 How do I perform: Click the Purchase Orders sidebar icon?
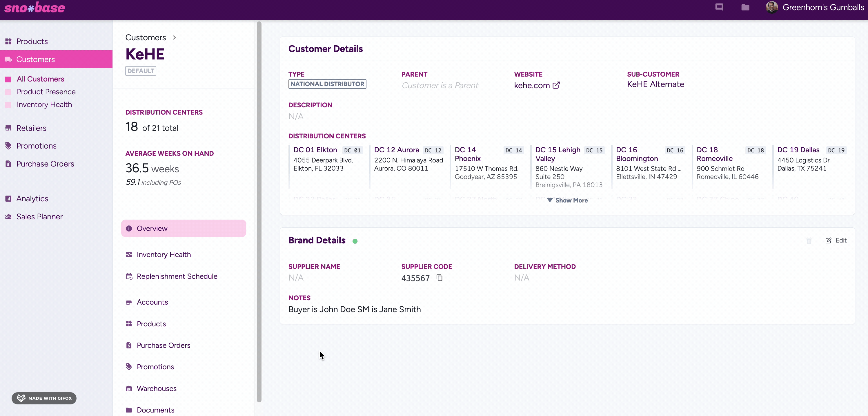(8, 164)
